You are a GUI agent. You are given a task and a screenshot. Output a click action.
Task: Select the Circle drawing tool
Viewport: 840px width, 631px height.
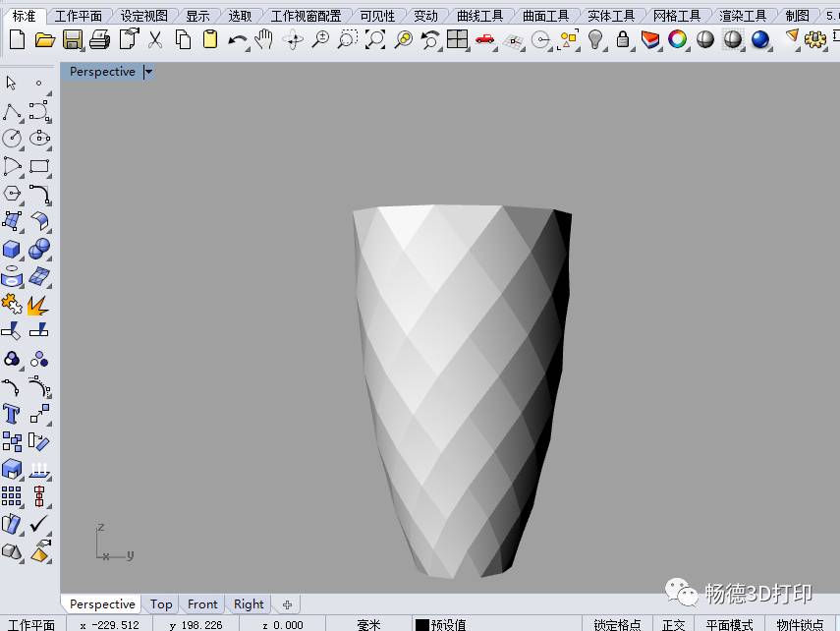coord(13,139)
